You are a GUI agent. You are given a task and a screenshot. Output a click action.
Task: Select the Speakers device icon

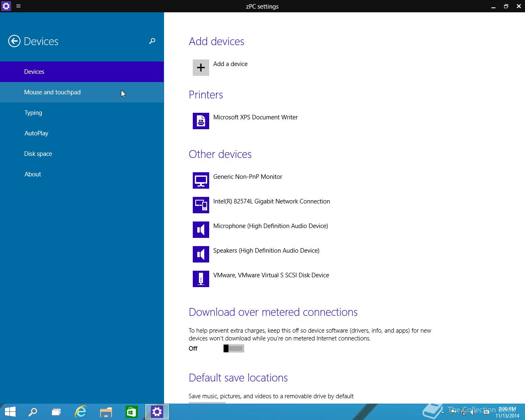(201, 254)
